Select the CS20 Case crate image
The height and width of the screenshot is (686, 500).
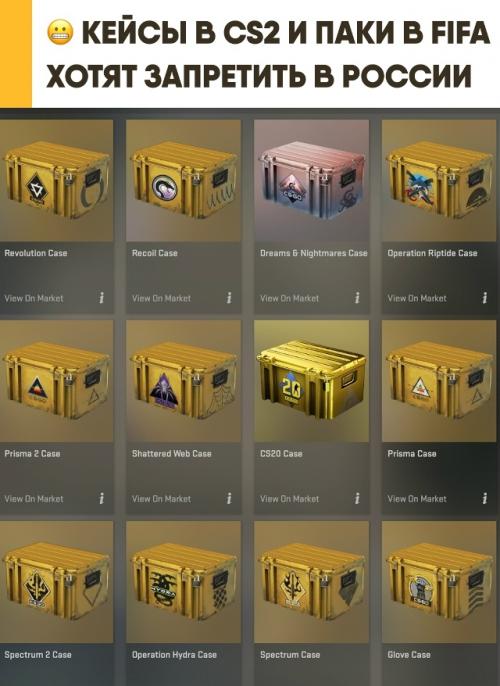pos(311,381)
